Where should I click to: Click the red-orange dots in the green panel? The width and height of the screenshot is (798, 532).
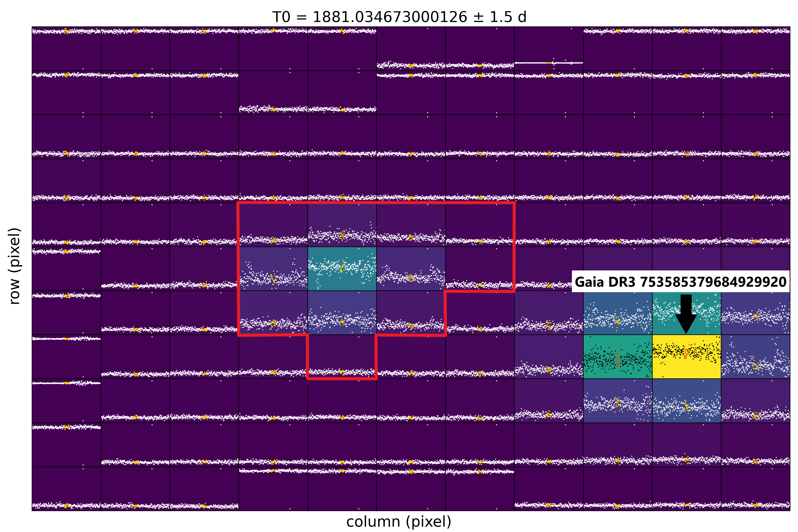pos(617,358)
